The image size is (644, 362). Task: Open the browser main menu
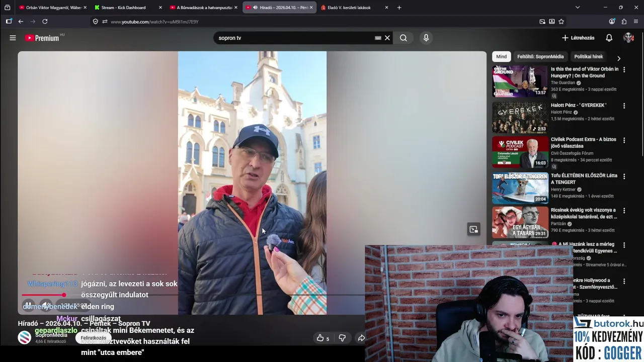click(636, 22)
